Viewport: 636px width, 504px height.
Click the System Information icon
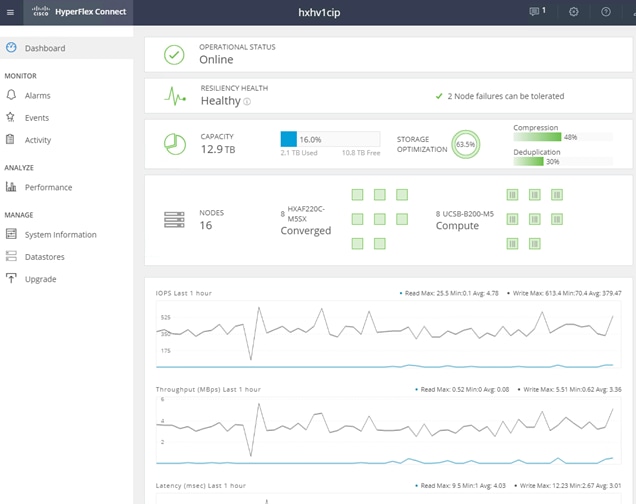click(11, 234)
